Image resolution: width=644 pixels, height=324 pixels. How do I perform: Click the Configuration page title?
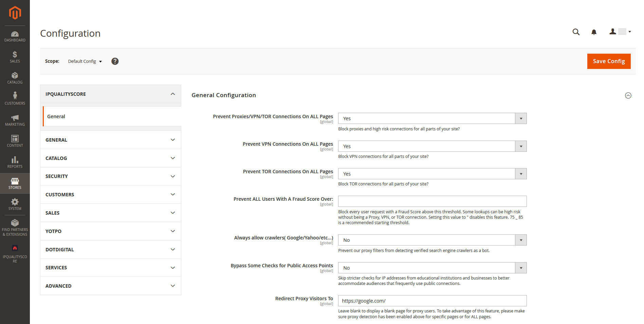(70, 33)
